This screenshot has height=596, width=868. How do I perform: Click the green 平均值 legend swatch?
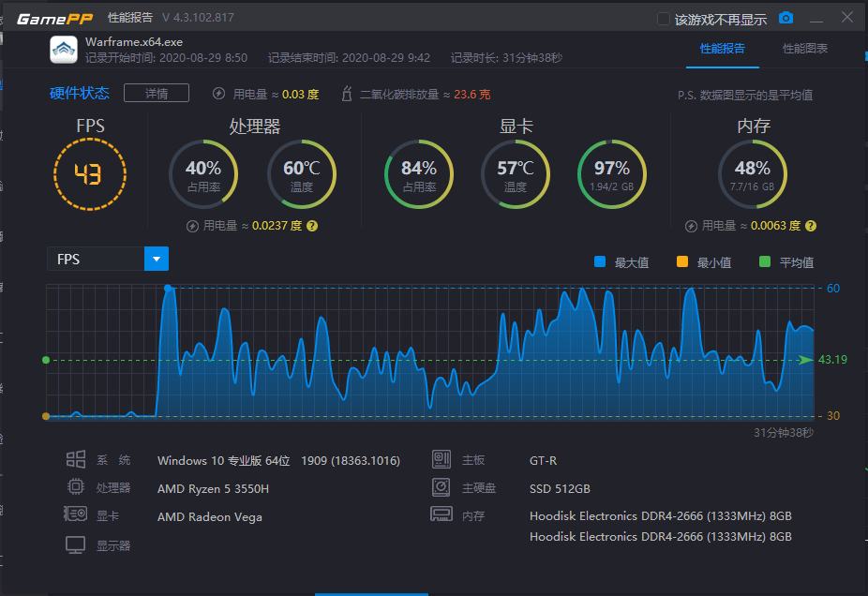click(765, 261)
